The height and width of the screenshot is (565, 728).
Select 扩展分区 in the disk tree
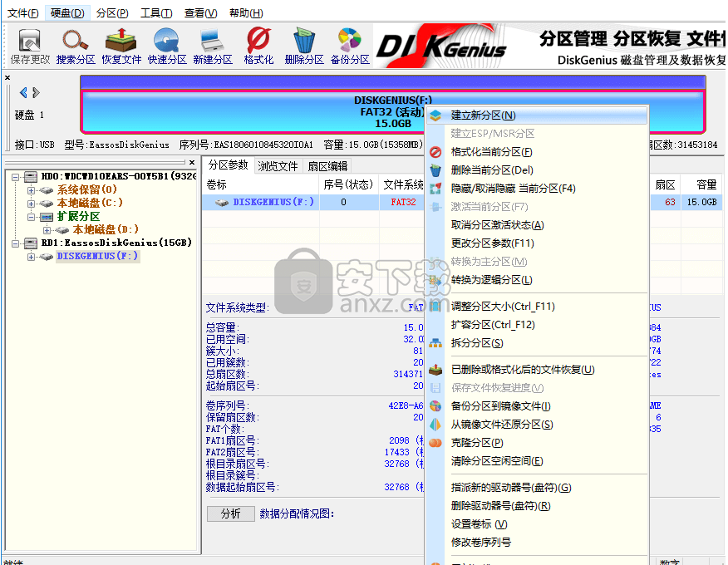point(78,216)
